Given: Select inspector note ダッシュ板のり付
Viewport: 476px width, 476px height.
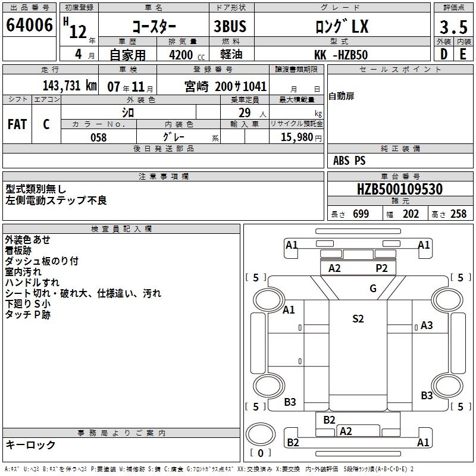Looking at the screenshot, I should pyautogui.click(x=42, y=261).
